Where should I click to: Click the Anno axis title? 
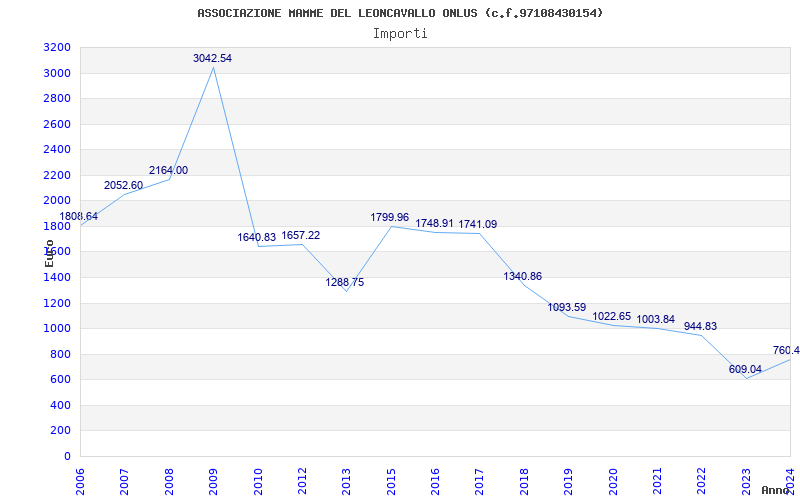point(776,490)
